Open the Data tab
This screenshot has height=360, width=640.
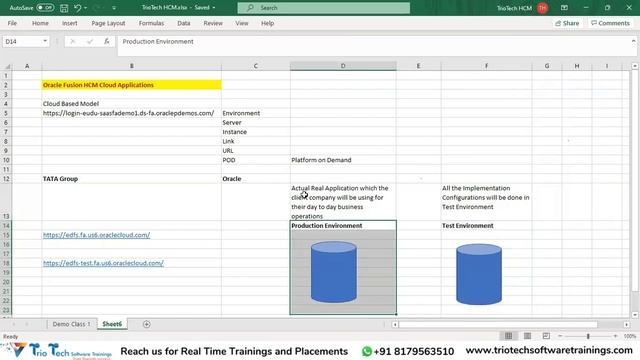[184, 23]
